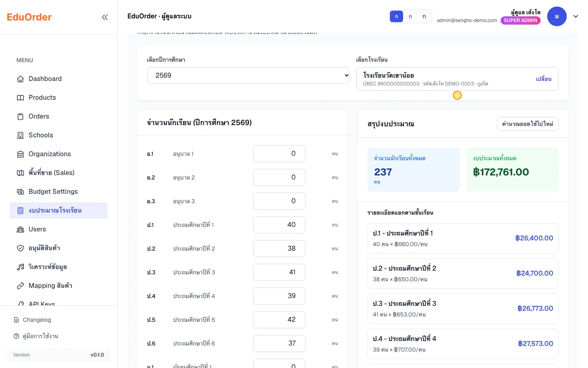
Task: Focus the ประถมศึกษาปีที่ 3 count field
Action: click(x=279, y=272)
